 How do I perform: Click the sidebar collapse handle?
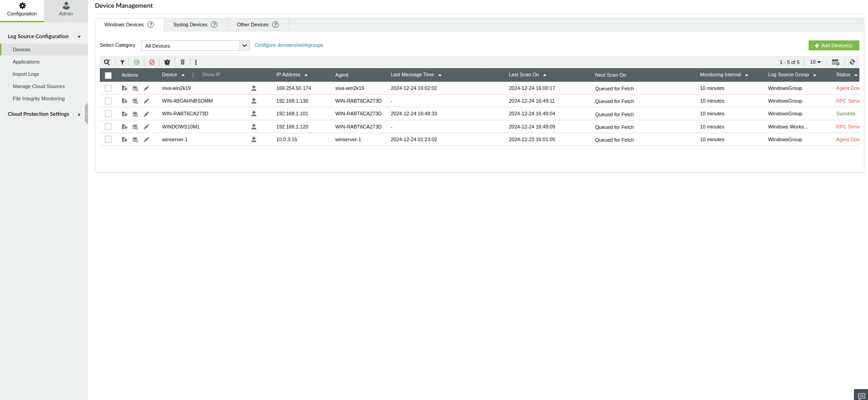coord(86,114)
